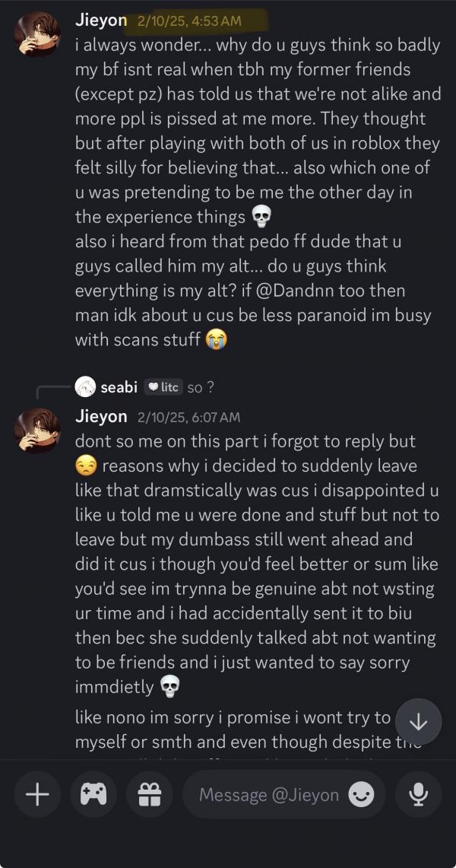
Task: Open seabi's profile from reply preview name
Action: coord(119,387)
